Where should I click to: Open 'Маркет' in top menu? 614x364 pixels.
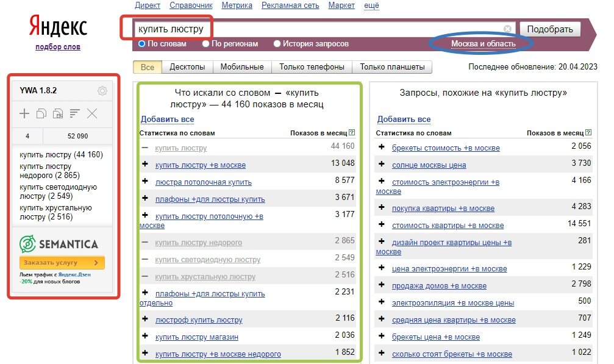point(341,5)
